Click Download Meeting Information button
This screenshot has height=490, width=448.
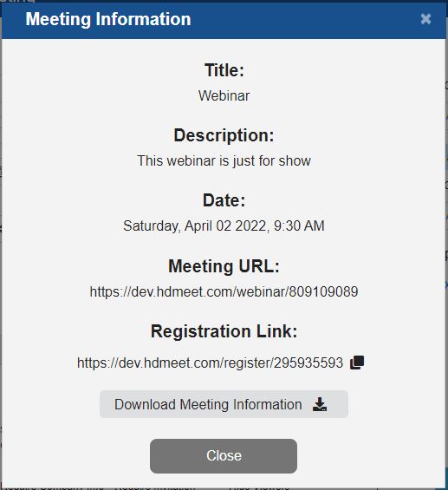click(224, 404)
